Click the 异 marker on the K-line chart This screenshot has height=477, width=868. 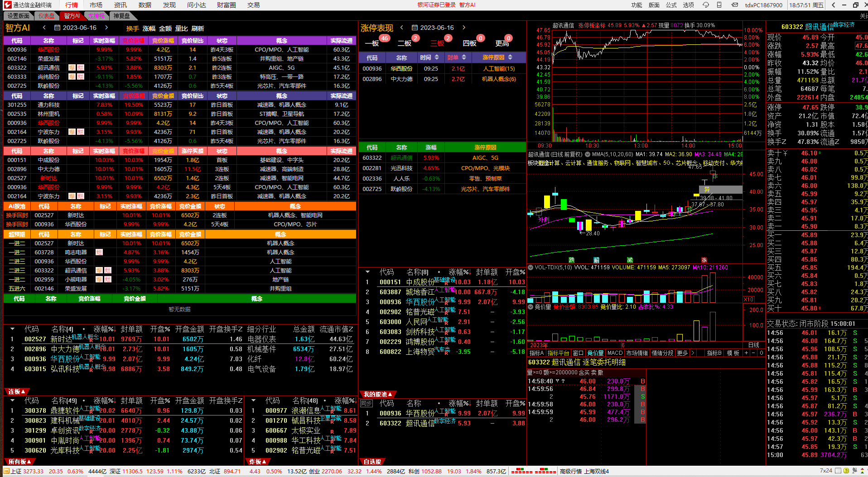[x=707, y=189]
